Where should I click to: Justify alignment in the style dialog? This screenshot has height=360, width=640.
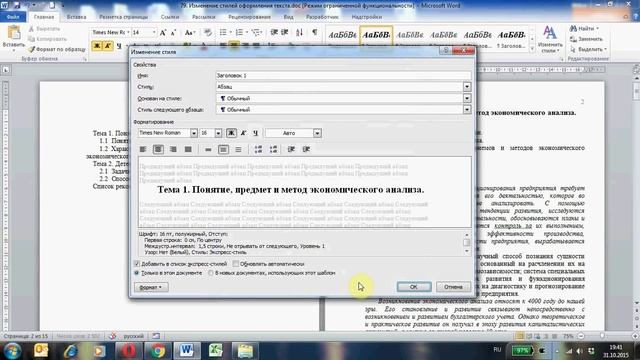point(188,149)
